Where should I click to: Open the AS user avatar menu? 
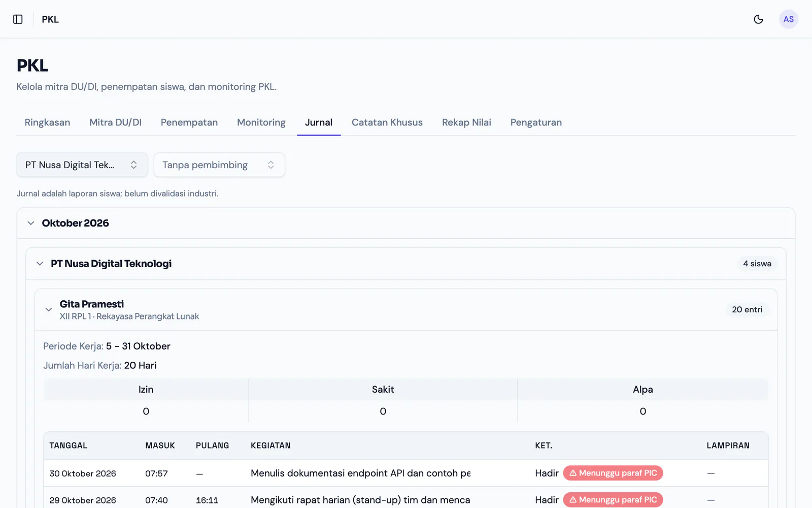789,19
